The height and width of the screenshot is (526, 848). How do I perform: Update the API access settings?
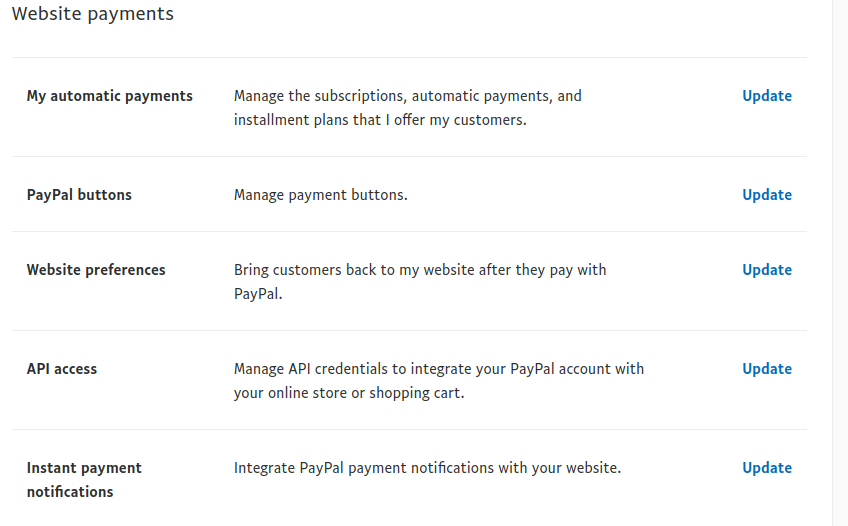pos(766,369)
